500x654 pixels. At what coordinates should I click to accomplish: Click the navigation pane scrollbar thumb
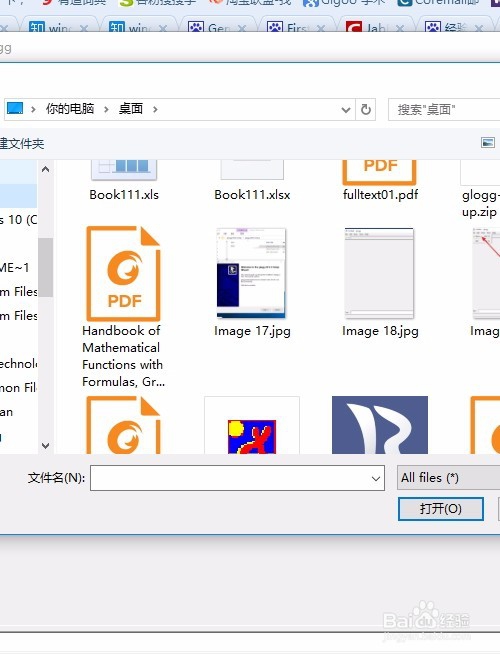tap(45, 267)
